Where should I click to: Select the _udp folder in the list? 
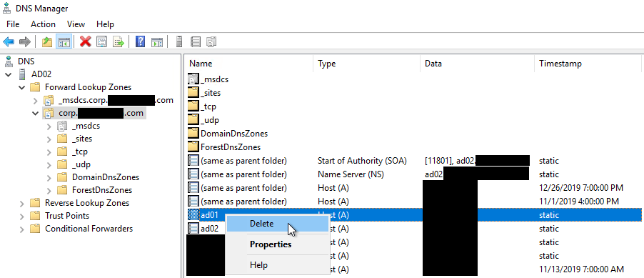tap(203, 120)
